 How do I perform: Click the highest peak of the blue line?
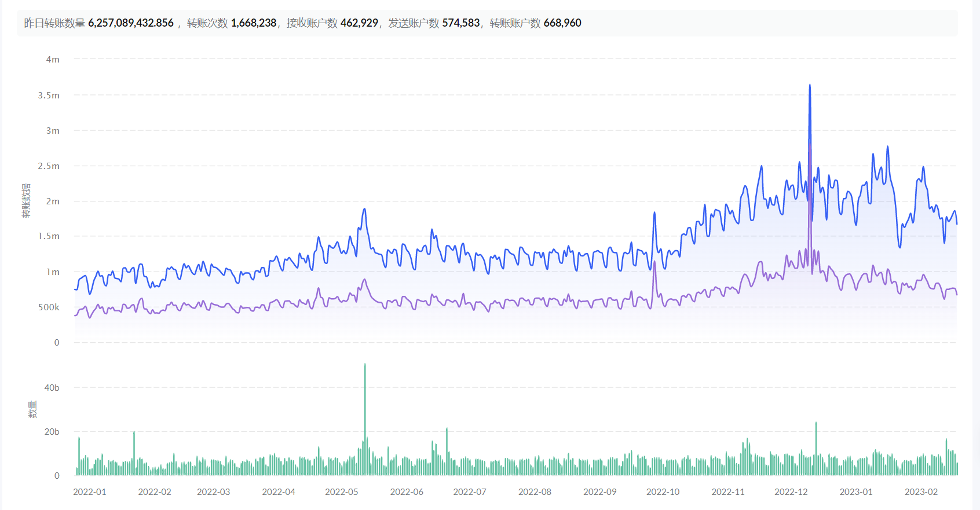810,86
